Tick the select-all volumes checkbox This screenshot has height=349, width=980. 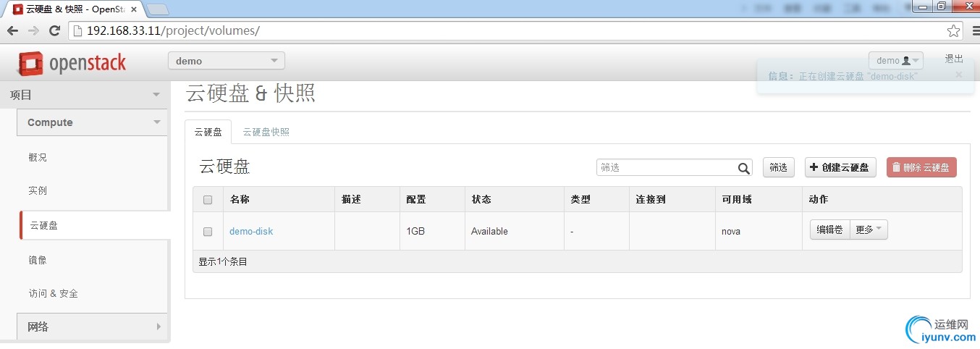coord(208,200)
